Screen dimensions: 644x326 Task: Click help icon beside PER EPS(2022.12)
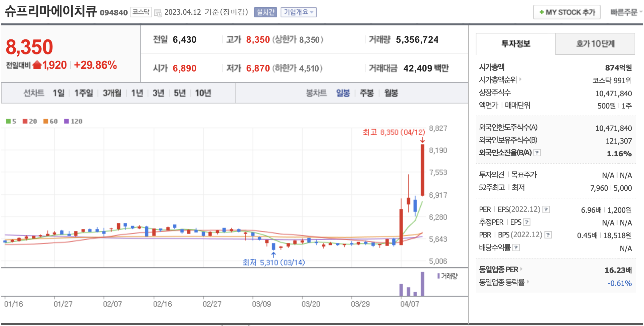point(546,209)
